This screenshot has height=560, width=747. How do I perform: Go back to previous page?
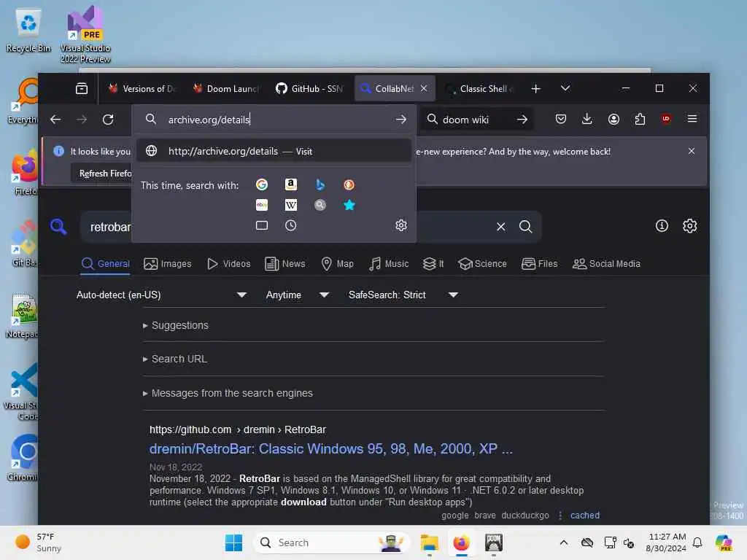tap(55, 120)
